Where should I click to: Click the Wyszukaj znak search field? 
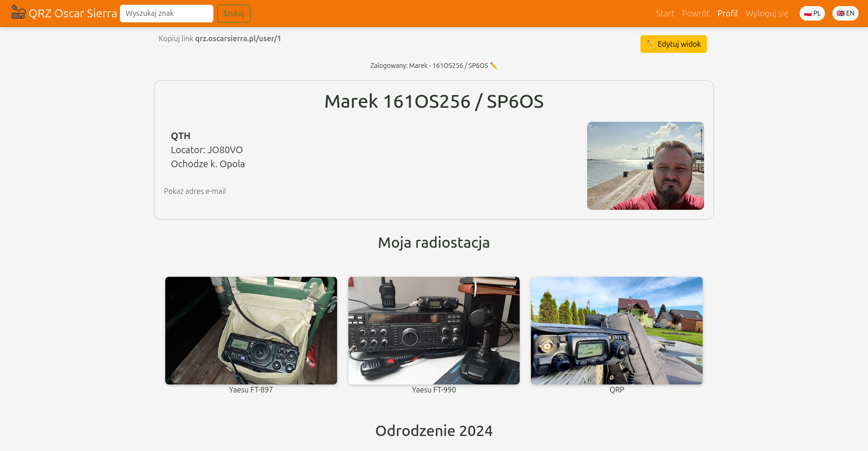(166, 14)
